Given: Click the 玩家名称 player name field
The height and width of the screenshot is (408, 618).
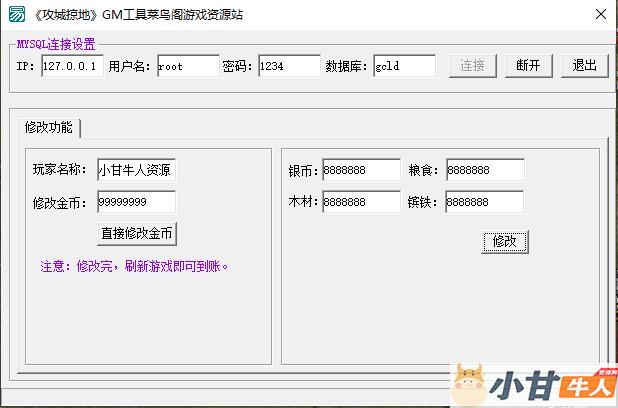Looking at the screenshot, I should pyautogui.click(x=135, y=170).
